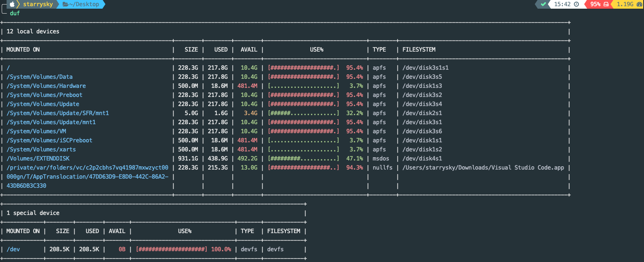The image size is (644, 262).
Task: Click the 94.3% usage percentage
Action: coord(355,168)
